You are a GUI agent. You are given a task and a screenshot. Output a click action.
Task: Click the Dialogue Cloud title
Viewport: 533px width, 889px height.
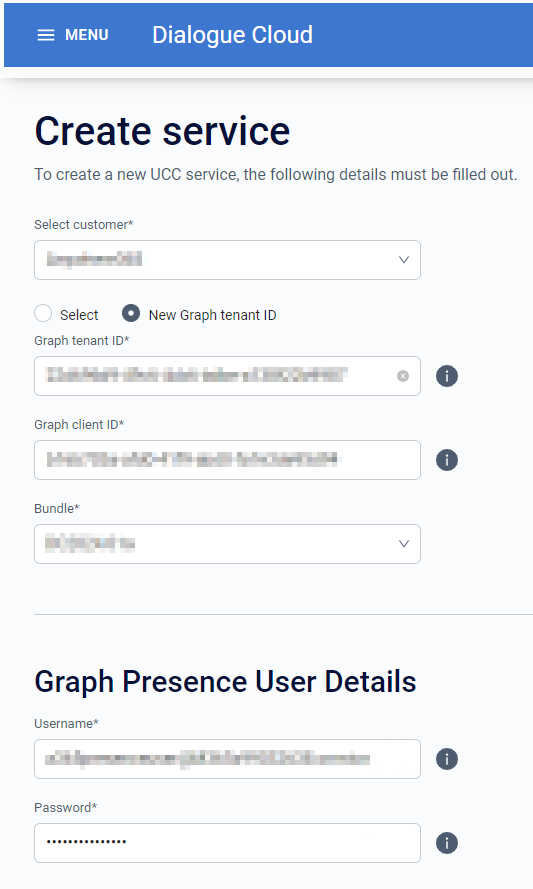click(x=232, y=35)
